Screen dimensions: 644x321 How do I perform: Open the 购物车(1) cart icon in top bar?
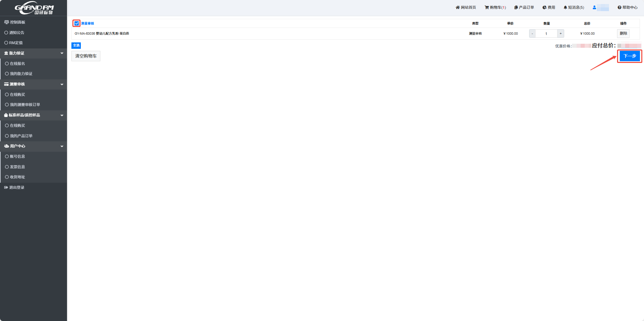486,7
